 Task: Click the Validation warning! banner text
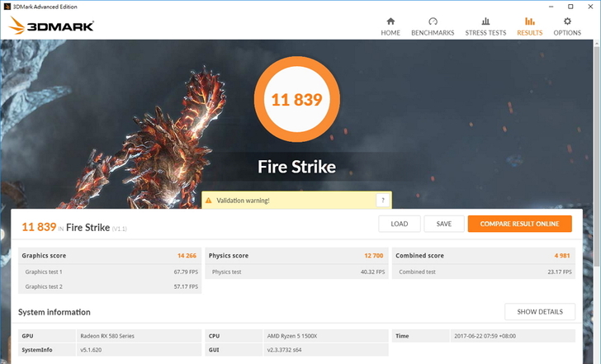[243, 201]
